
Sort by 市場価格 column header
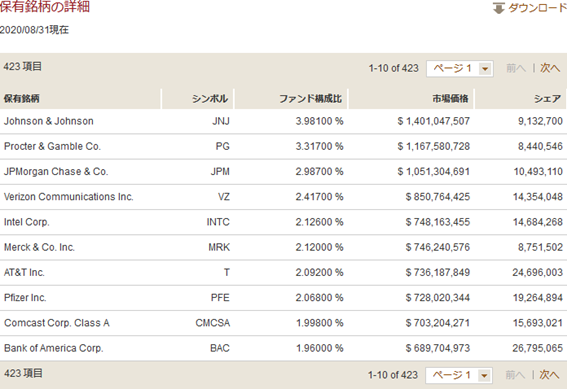click(450, 99)
